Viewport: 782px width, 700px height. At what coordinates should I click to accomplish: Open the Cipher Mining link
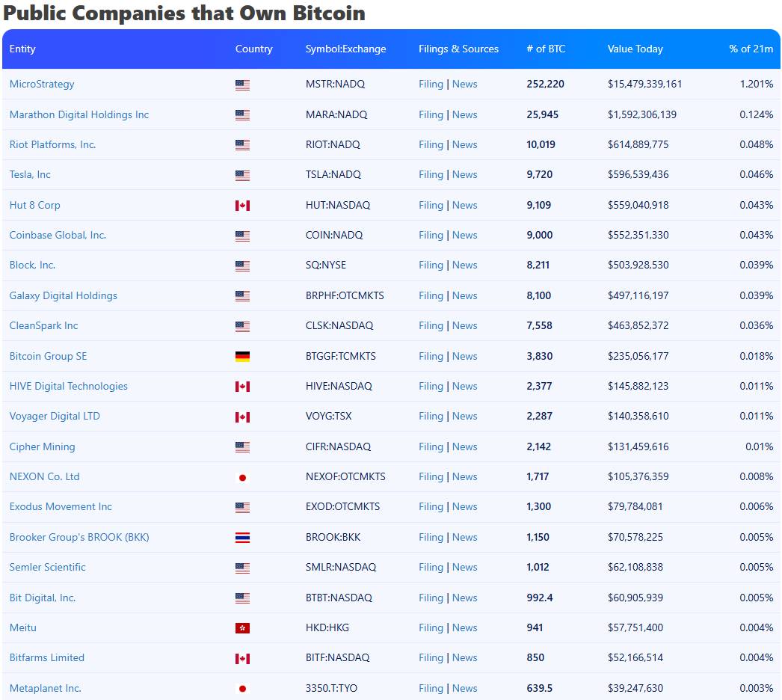(x=43, y=446)
